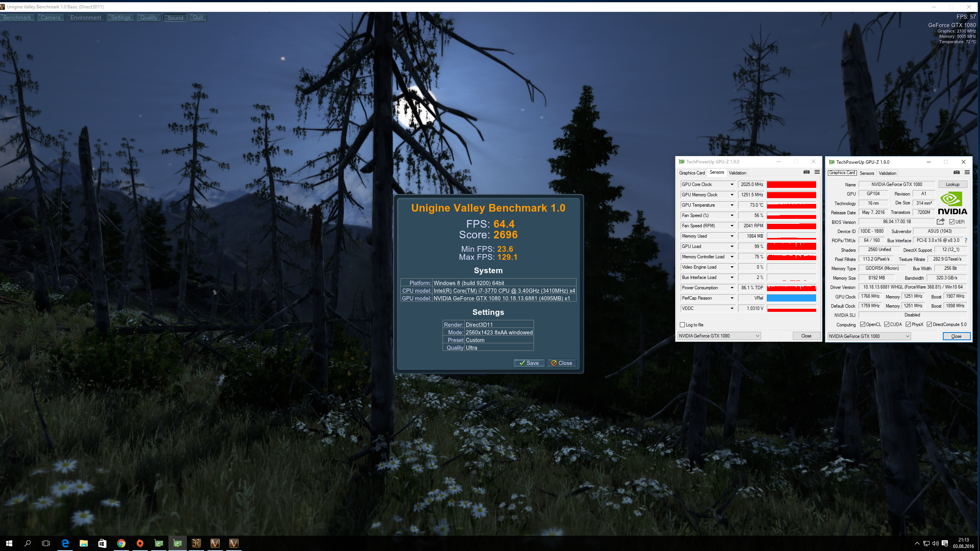Click the screenshot camera icon in GPU-Z Sensors window
Viewport: 980px width, 551px height.
click(x=807, y=172)
